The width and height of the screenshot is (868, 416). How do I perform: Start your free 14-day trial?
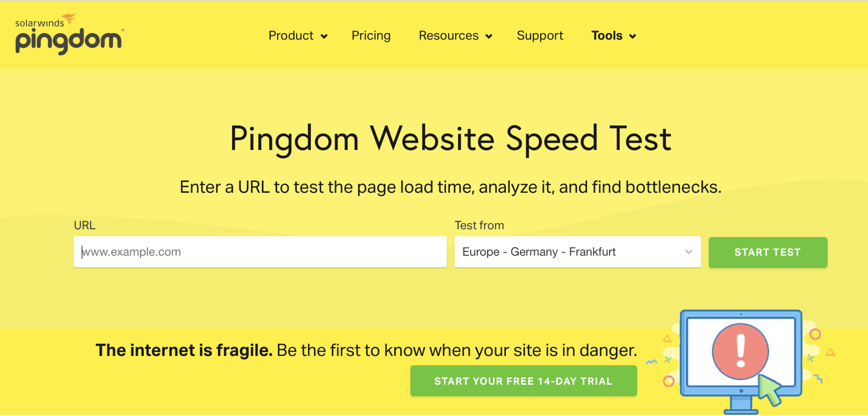[x=523, y=381]
